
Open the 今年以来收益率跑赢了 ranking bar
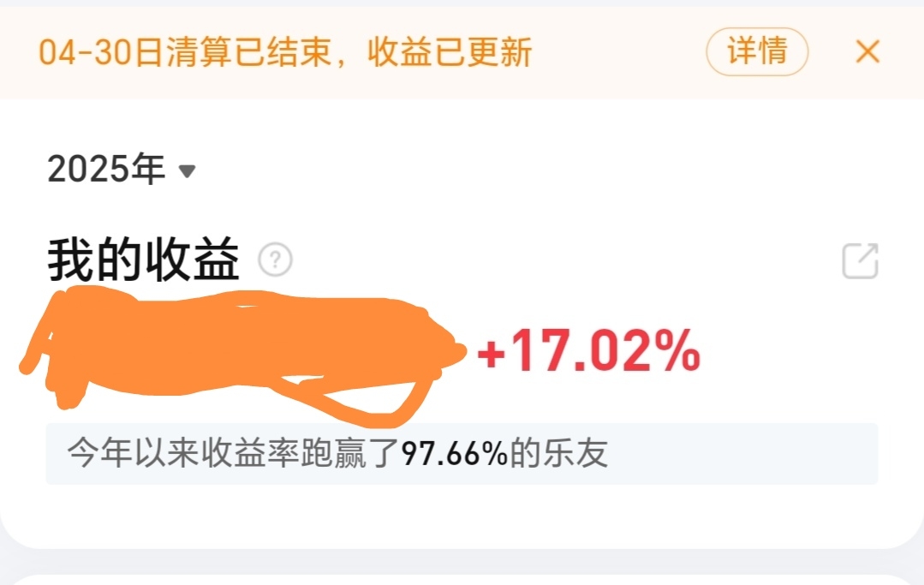pos(462,454)
